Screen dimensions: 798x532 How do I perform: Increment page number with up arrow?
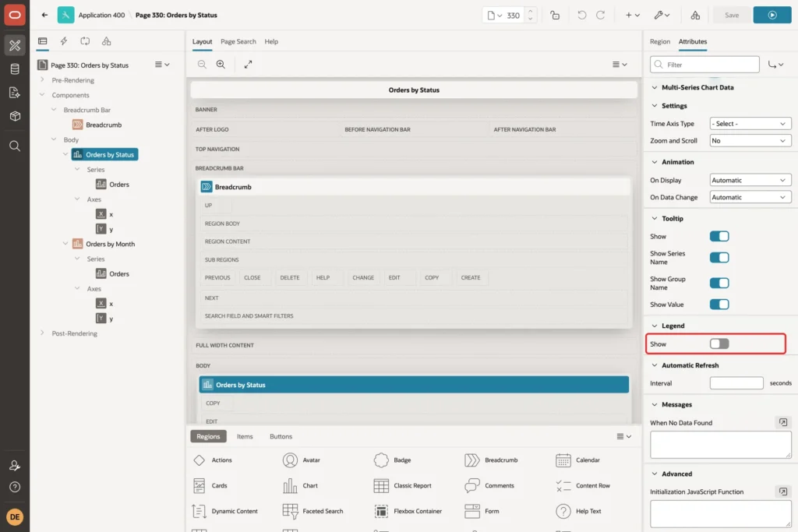coord(530,11)
